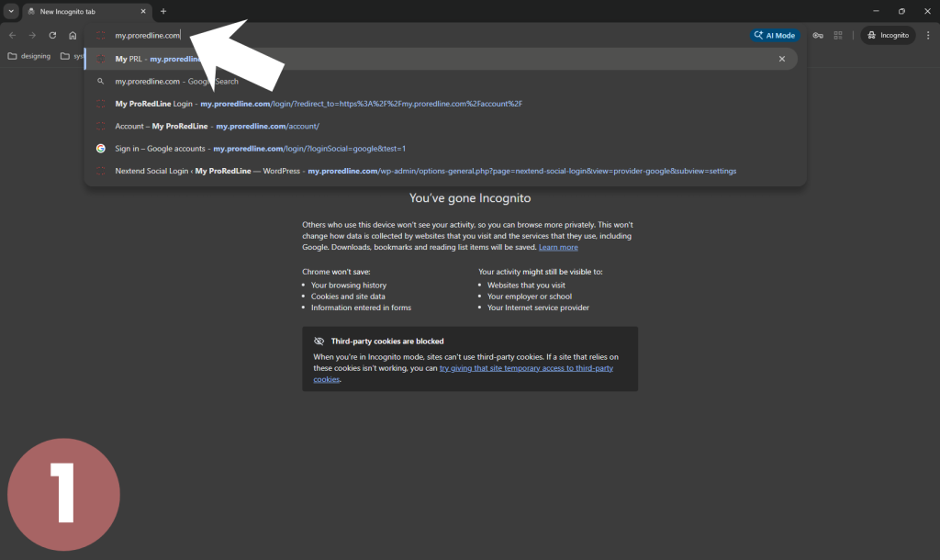Go to the home page icon
Screen dimensions: 940x560
pos(73,35)
